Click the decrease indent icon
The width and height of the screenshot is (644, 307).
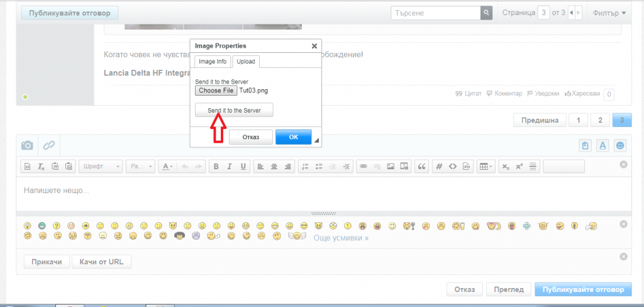(x=332, y=167)
